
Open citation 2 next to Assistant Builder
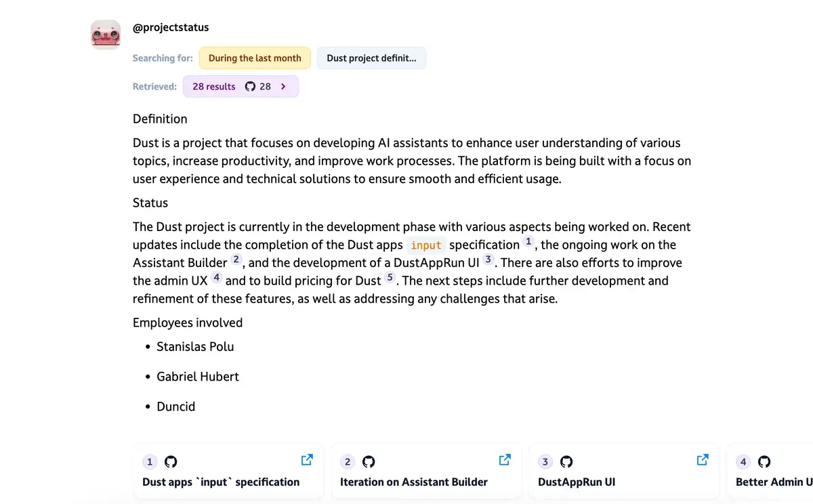(236, 259)
